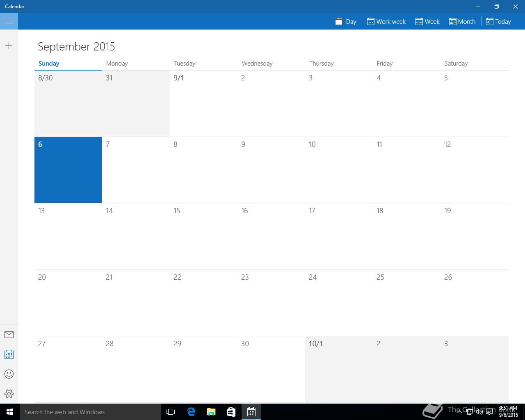Select the Tuesday column header
This screenshot has width=525, height=420.
click(185, 64)
